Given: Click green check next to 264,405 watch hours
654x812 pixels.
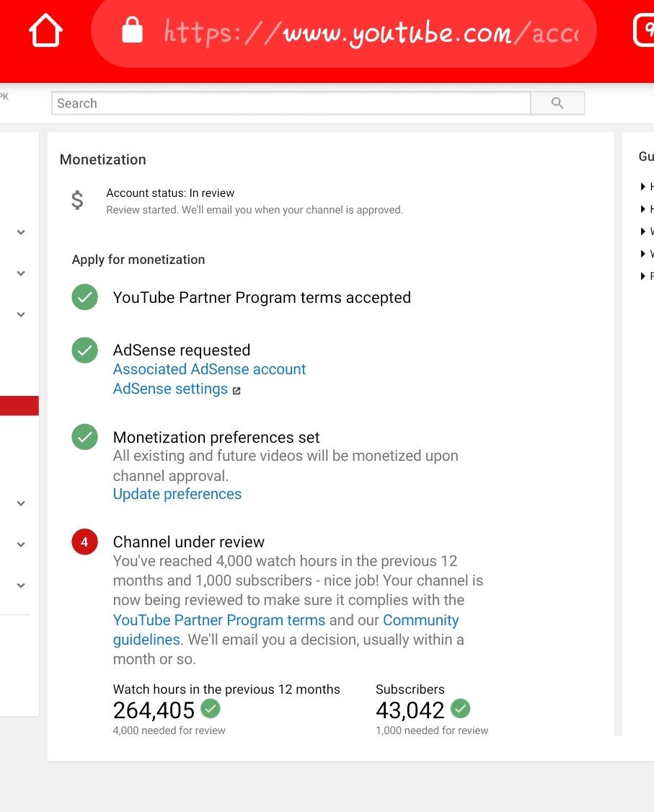Looking at the screenshot, I should click(x=211, y=708).
